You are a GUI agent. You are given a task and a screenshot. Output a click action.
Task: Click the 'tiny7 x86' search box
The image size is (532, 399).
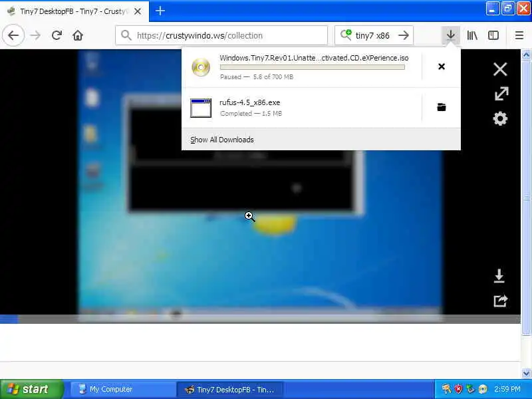[374, 35]
